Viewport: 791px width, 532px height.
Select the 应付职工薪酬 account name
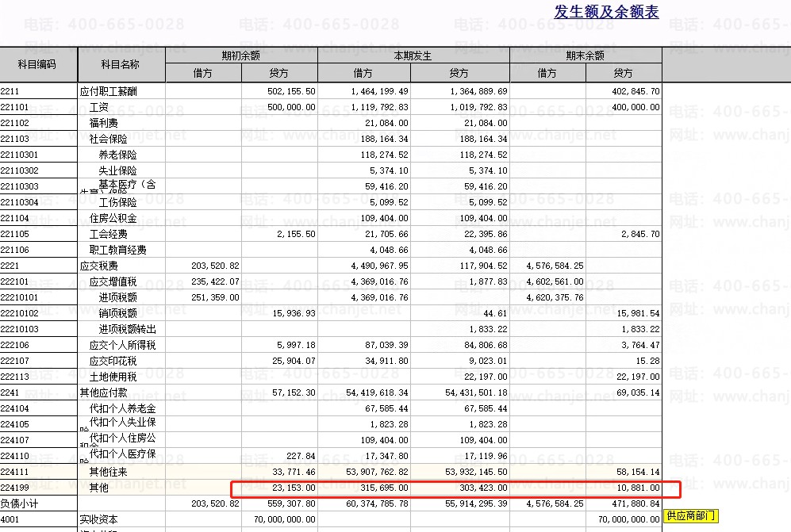click(x=109, y=91)
